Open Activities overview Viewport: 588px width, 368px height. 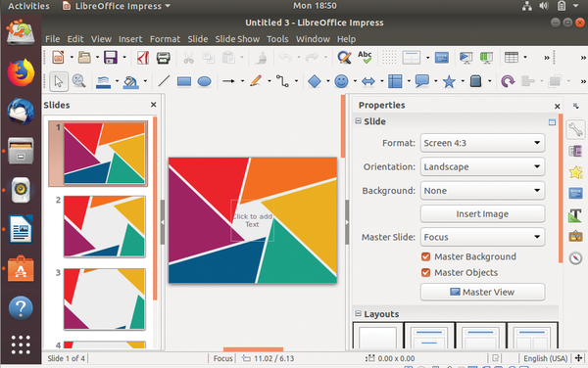click(28, 6)
